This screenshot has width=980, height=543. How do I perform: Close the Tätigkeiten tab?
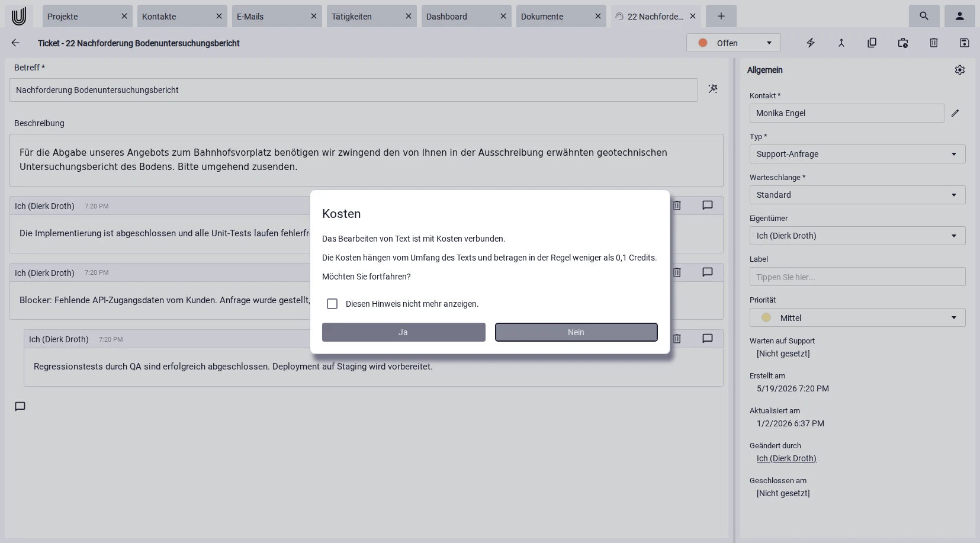tap(409, 16)
